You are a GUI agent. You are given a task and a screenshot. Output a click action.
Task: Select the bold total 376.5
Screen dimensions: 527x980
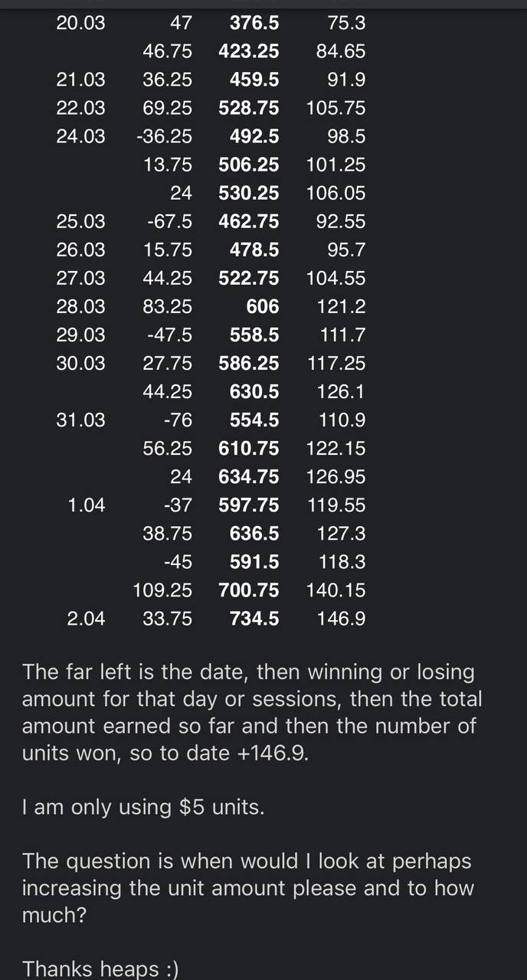(254, 24)
